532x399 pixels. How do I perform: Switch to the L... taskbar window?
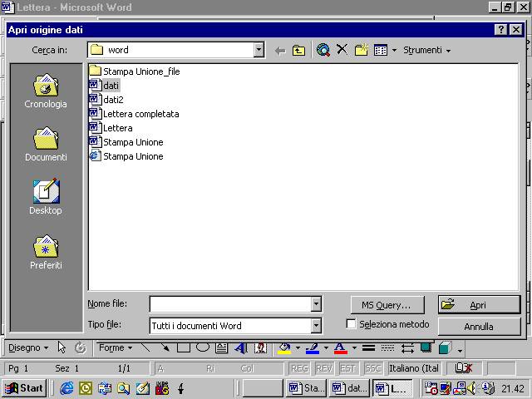pyautogui.click(x=392, y=388)
